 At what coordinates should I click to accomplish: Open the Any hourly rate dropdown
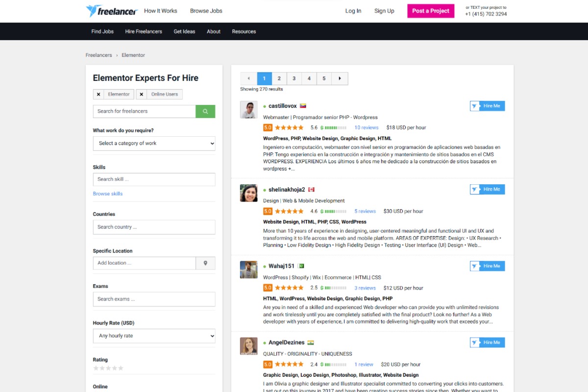[x=154, y=336]
